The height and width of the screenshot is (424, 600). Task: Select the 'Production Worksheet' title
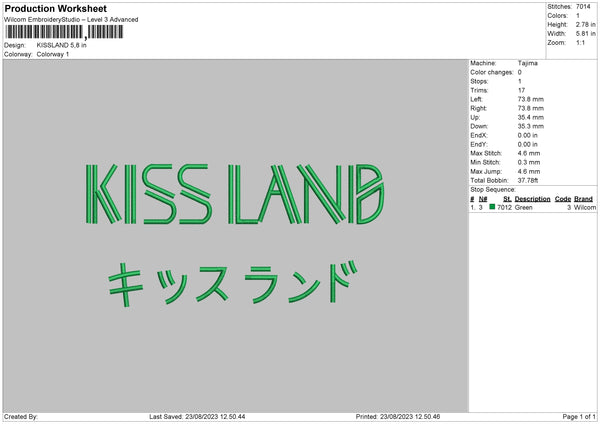tap(55, 8)
